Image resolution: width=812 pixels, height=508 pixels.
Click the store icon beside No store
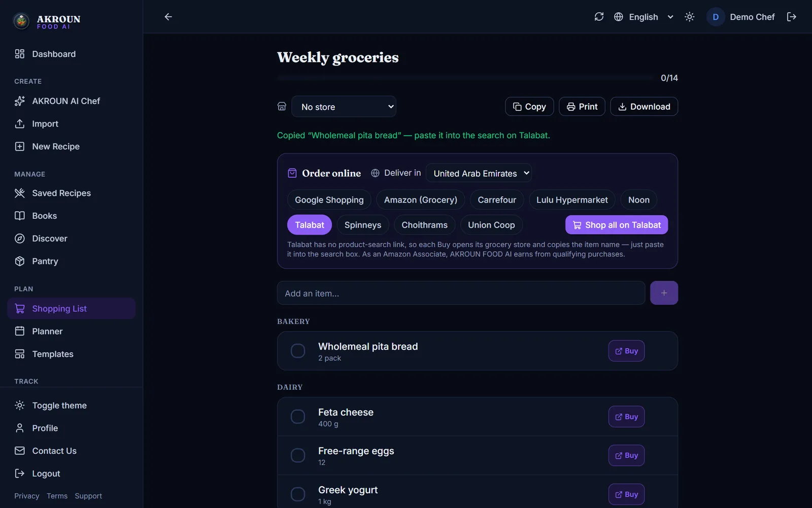coord(282,107)
